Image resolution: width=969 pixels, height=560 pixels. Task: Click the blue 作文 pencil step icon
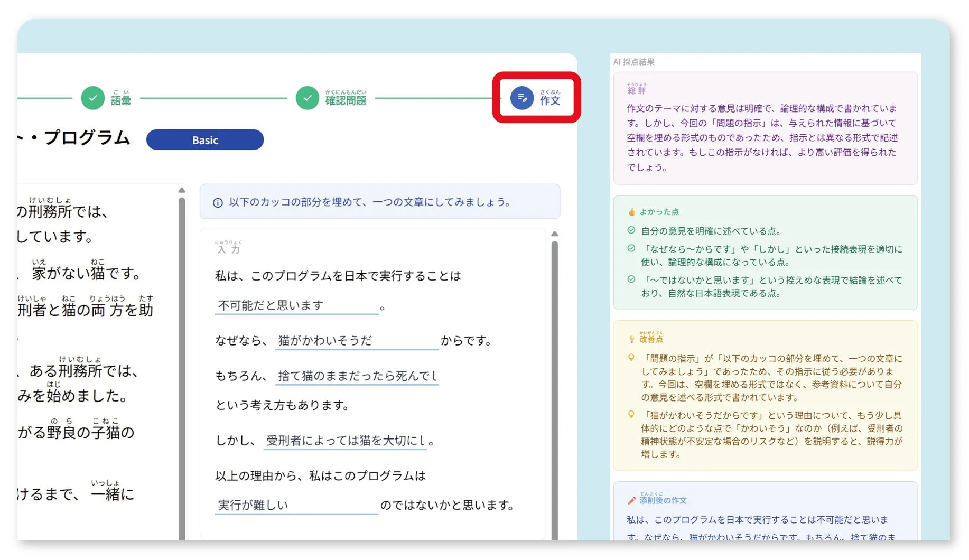click(521, 98)
